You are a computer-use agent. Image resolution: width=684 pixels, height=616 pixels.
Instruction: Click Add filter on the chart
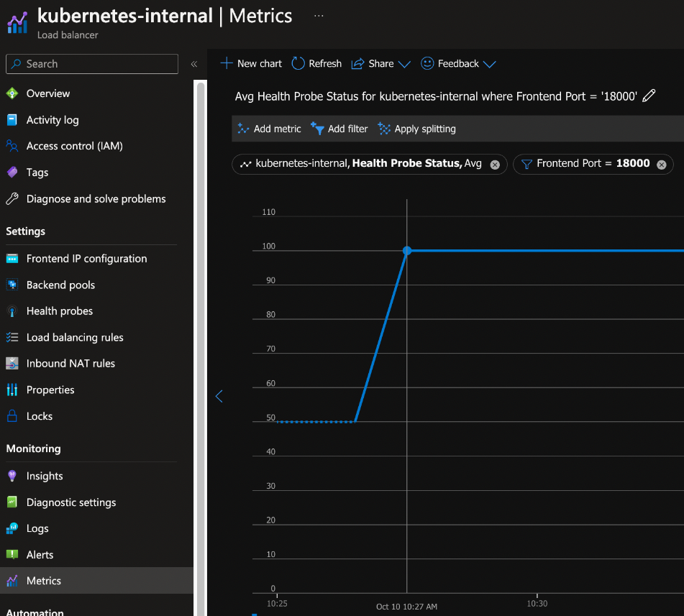(x=339, y=129)
